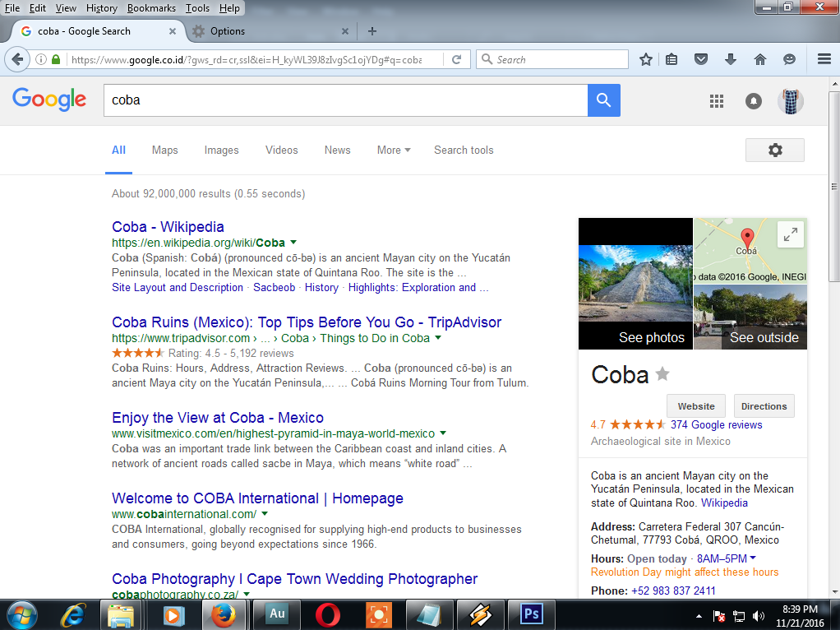This screenshot has height=630, width=840.
Task: Click the green secure padlock icon
Action: pos(56,59)
